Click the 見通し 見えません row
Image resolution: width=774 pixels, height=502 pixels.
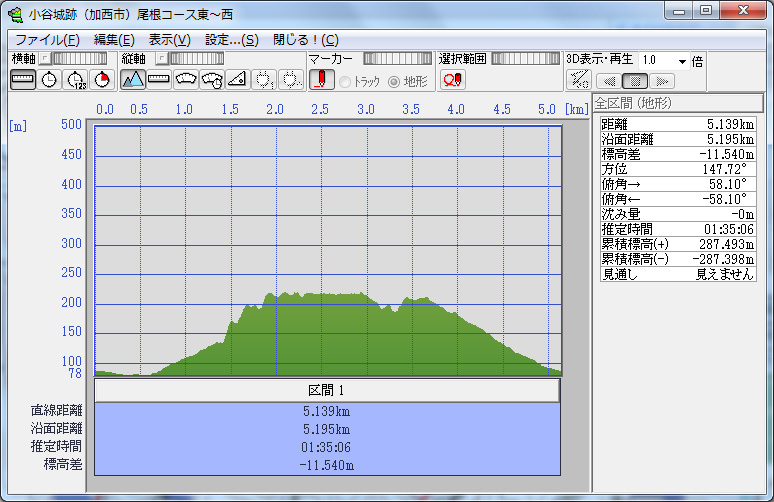pos(678,274)
